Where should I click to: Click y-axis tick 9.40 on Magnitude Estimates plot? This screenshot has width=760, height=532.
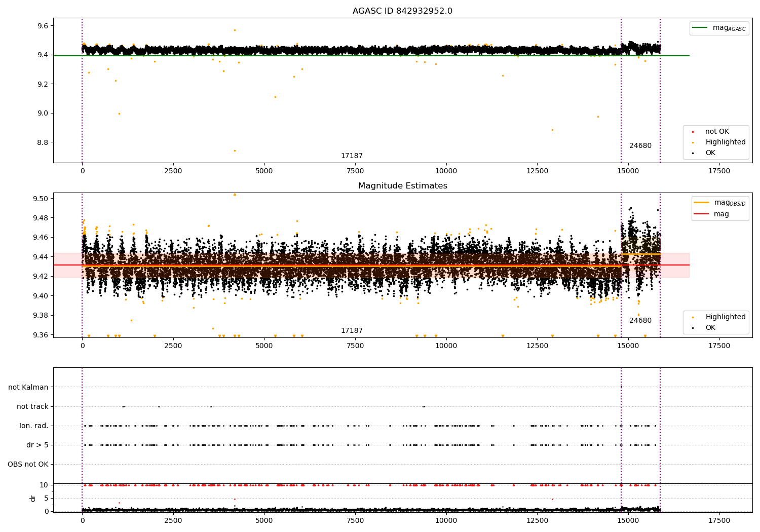(x=40, y=296)
